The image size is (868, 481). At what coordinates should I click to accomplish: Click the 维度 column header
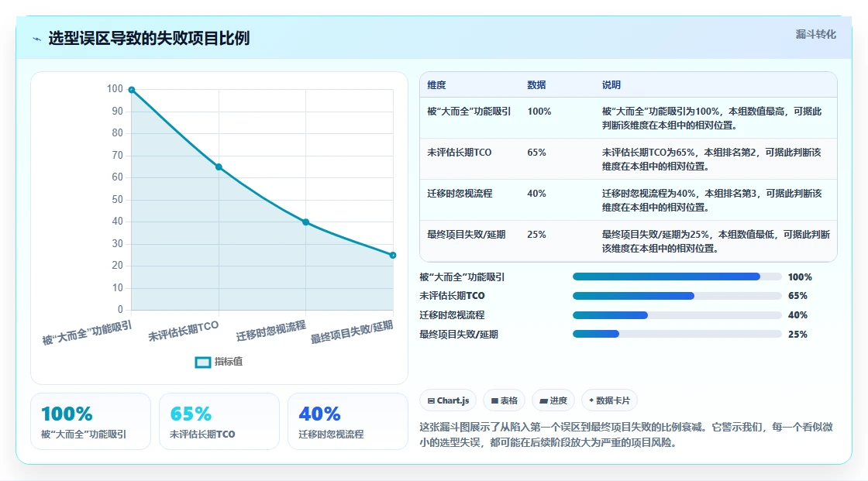436,84
